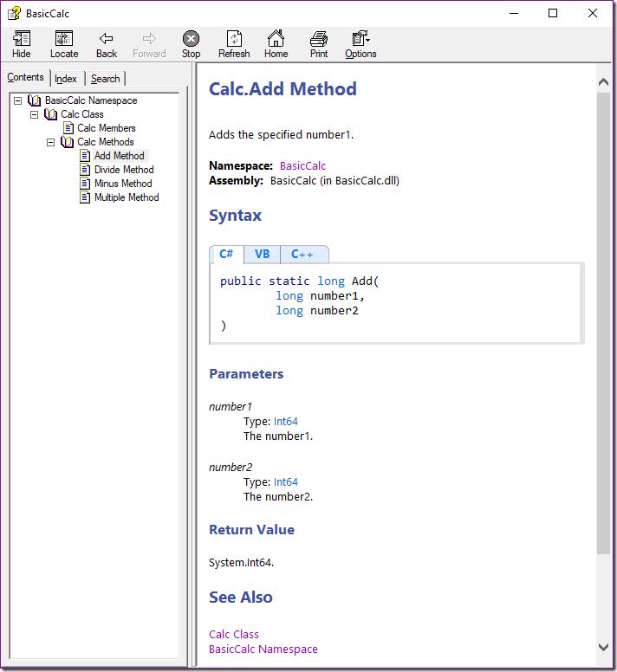Image resolution: width=617 pixels, height=672 pixels.
Task: Click 'public static long Add(' code line
Action: pyautogui.click(x=299, y=281)
